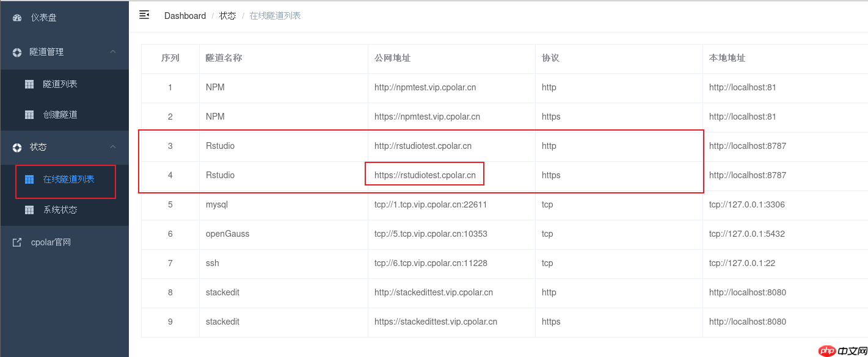Viewport: 868px width, 357px height.
Task: Click the 在线隧道列表 breadcrumb
Action: [x=275, y=16]
